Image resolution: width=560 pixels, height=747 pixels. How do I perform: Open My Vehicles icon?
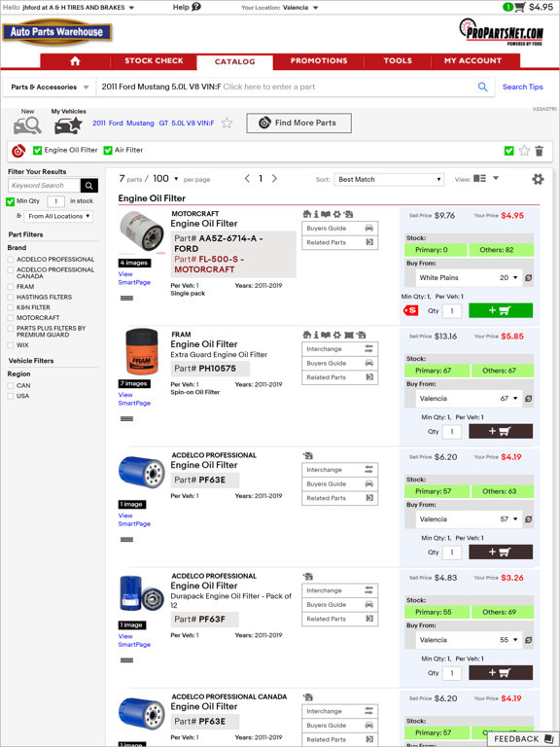[x=68, y=125]
